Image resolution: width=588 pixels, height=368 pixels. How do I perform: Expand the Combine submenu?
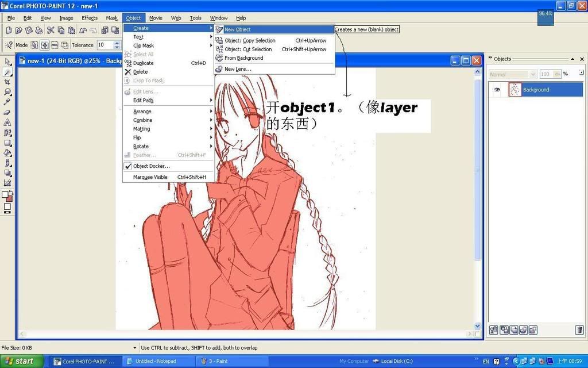pos(168,120)
